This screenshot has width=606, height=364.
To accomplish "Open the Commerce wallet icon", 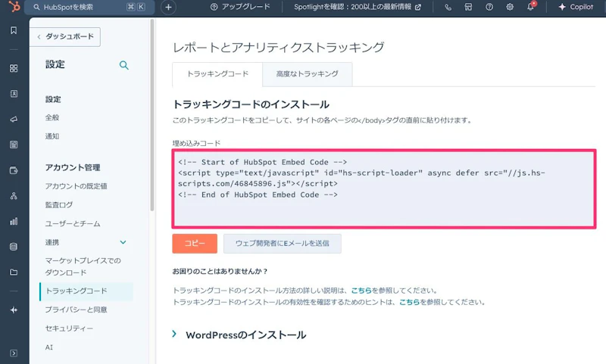I will click(14, 170).
